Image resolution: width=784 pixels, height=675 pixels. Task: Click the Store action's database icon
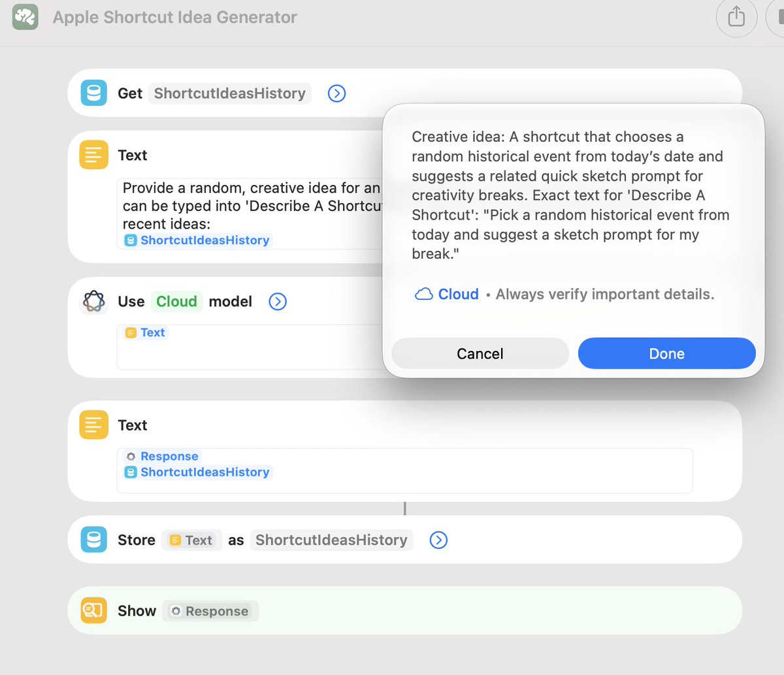[x=93, y=540]
